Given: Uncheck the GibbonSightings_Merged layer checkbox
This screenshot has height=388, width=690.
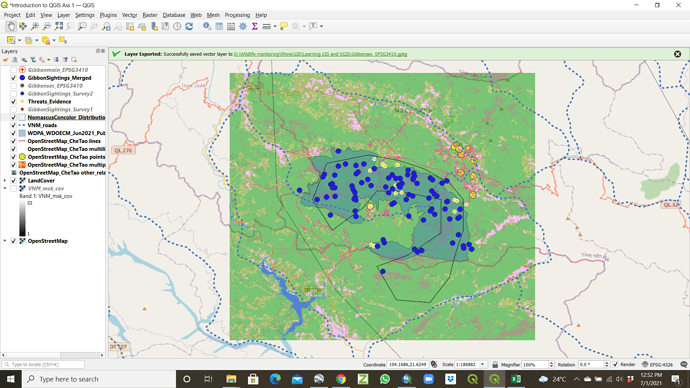Looking at the screenshot, I should (x=13, y=78).
